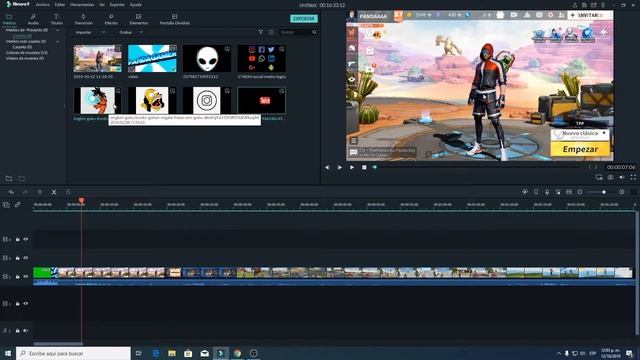
Task: Select the Homer Simpson media thumbnail
Action: coord(152,100)
